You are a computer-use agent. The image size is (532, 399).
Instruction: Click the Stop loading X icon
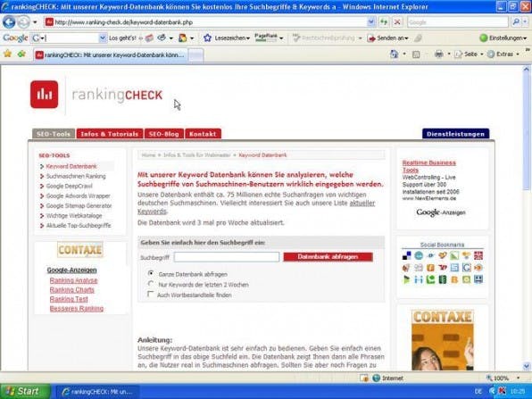tap(397, 22)
